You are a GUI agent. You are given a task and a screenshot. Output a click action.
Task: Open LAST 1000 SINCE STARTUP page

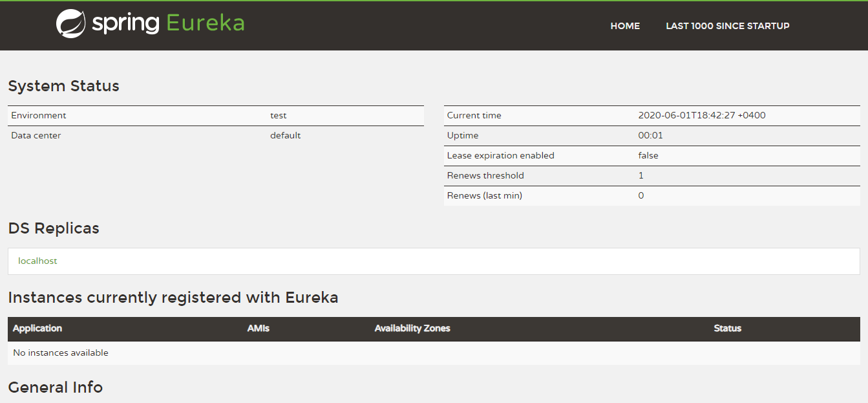[x=728, y=26]
